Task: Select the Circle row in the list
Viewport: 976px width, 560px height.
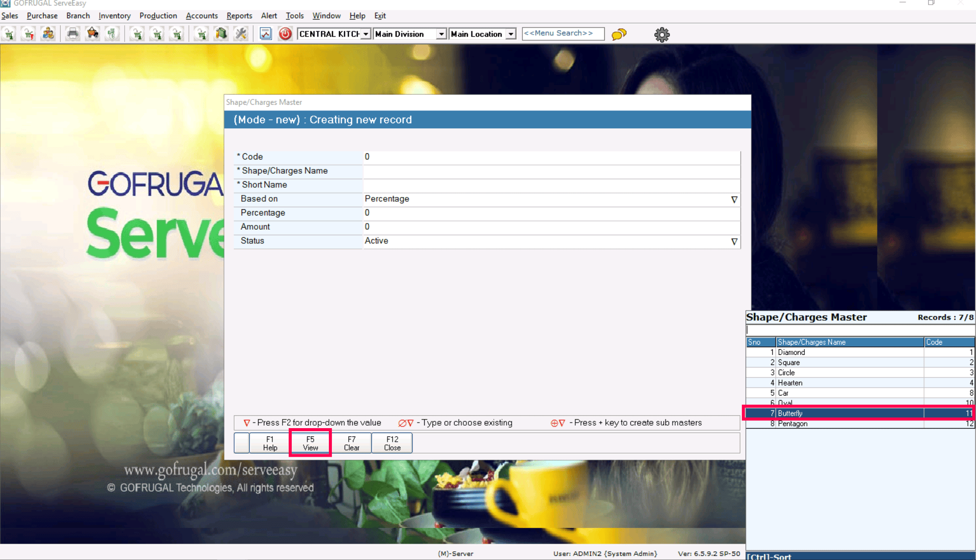Action: pyautogui.click(x=860, y=373)
